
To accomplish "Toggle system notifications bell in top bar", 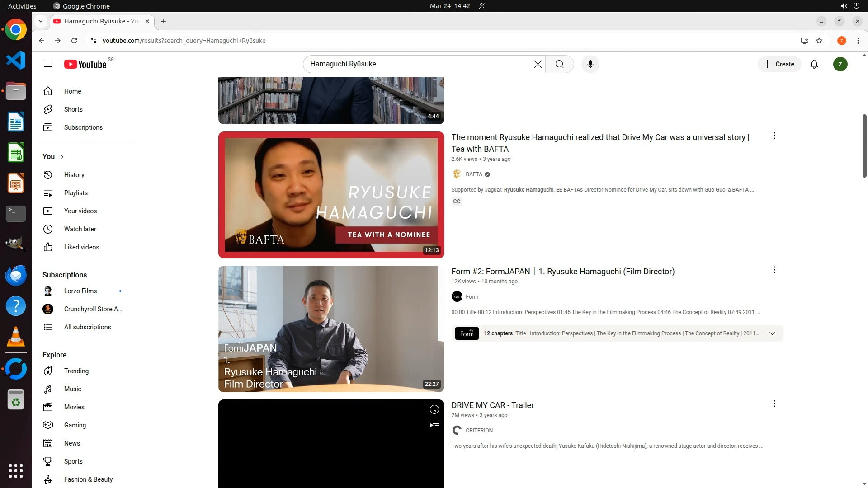I will point(481,6).
